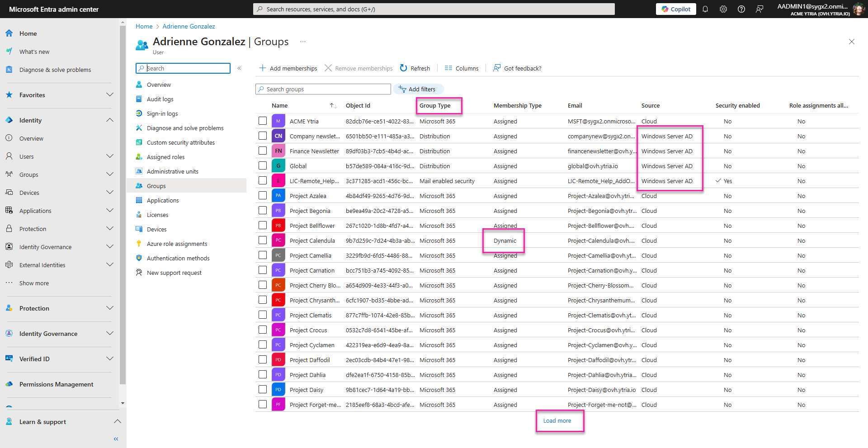Click the Azure role assignments key icon

click(x=139, y=244)
